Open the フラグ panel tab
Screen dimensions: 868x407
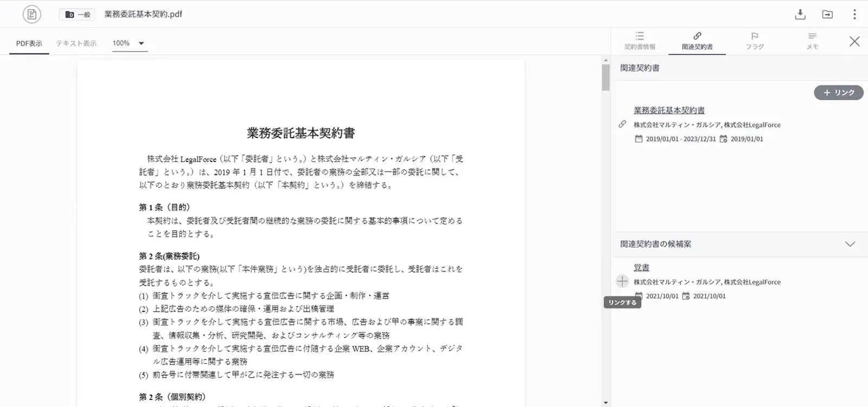755,41
